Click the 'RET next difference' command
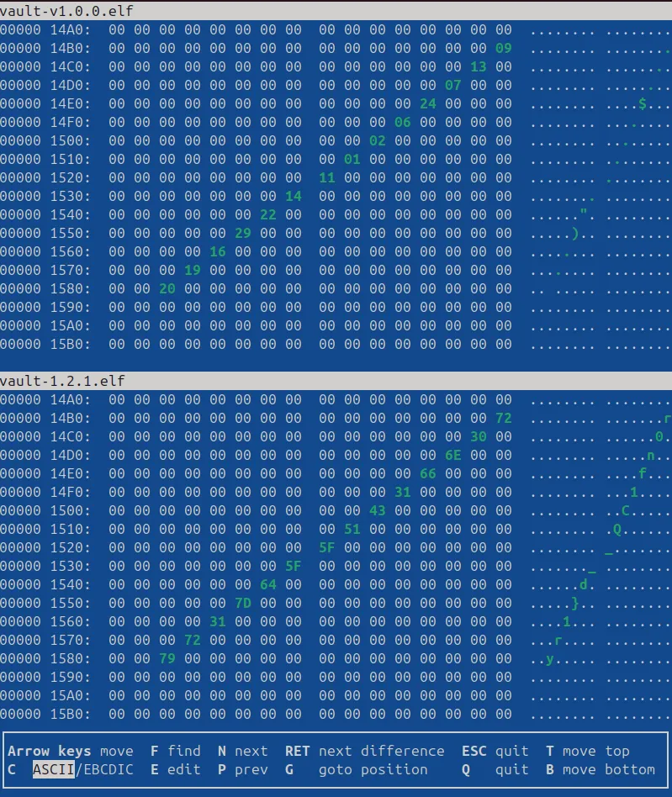The width and height of the screenshot is (672, 797). click(364, 752)
